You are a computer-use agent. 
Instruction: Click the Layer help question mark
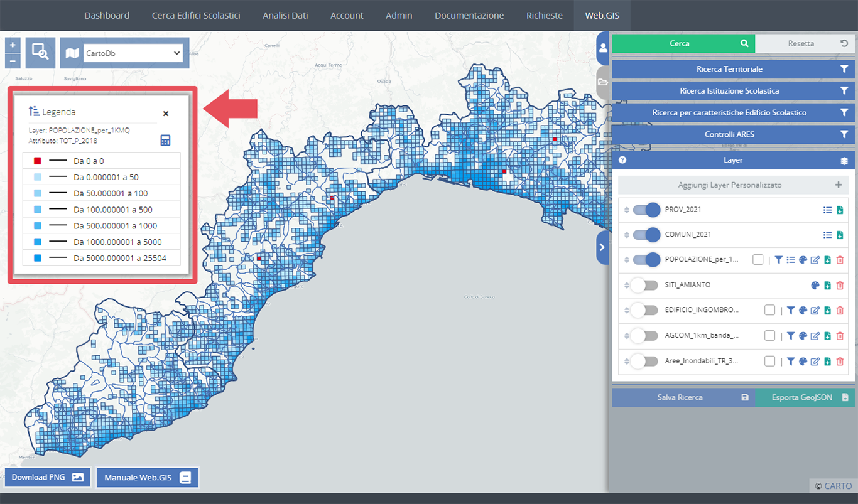click(x=622, y=160)
